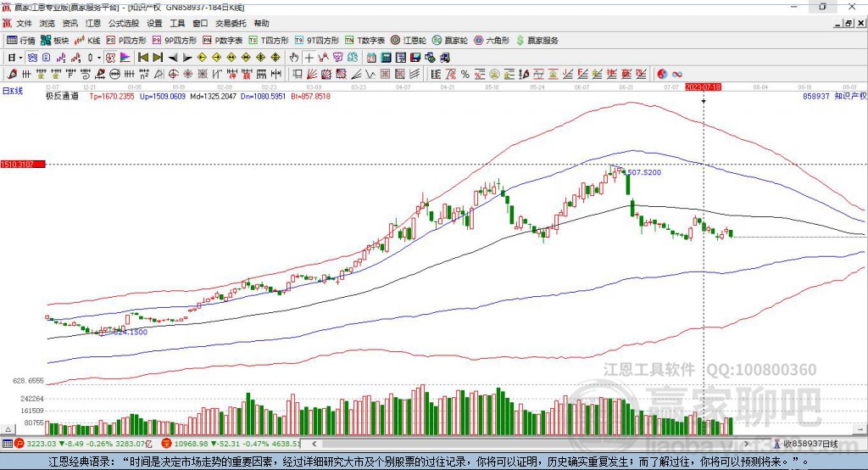The image size is (868, 470).
Task: Click the infinity symbol tool icon
Action: pyautogui.click(x=677, y=74)
